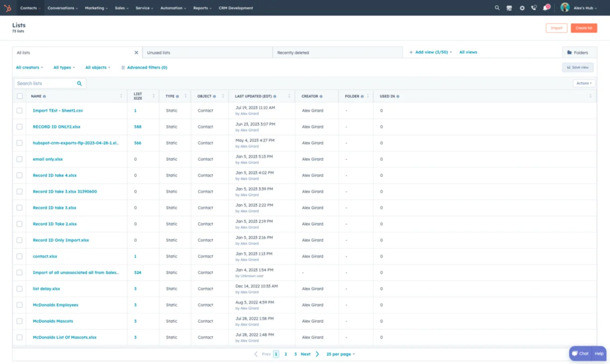Expand the Reports navigation menu
The height and width of the screenshot is (364, 610).
tap(202, 8)
